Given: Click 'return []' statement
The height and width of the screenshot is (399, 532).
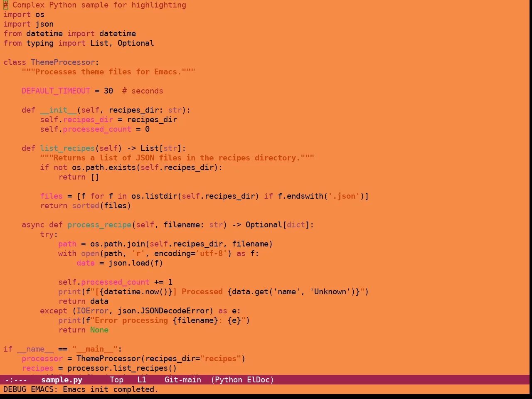Looking at the screenshot, I should tap(79, 177).
